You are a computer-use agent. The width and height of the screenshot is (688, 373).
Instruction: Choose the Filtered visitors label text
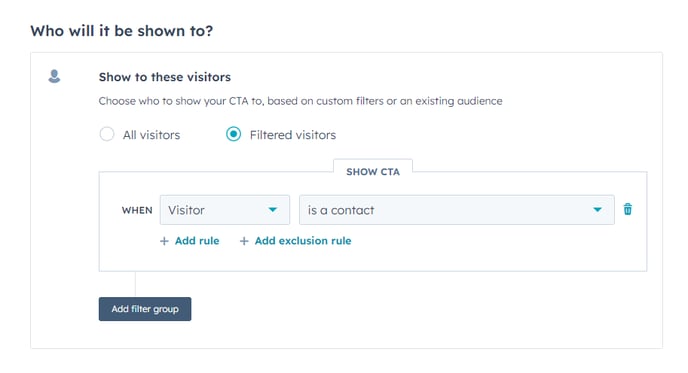point(293,135)
